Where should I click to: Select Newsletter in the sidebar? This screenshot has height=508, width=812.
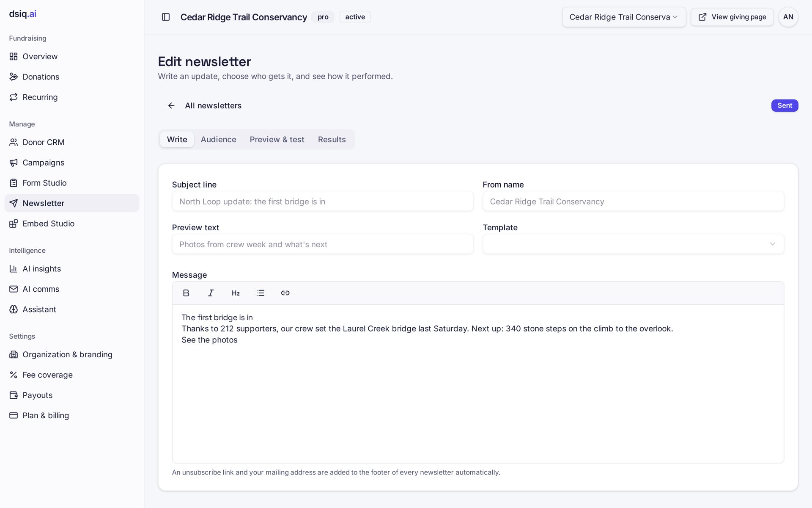pyautogui.click(x=72, y=203)
